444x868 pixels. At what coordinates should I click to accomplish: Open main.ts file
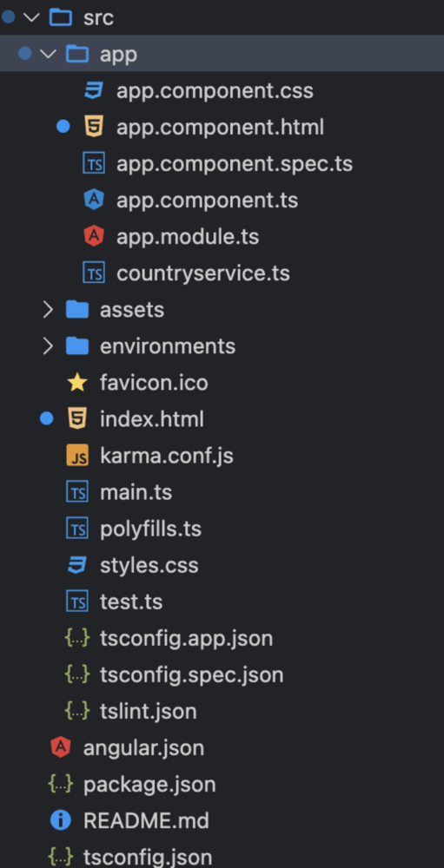point(136,492)
